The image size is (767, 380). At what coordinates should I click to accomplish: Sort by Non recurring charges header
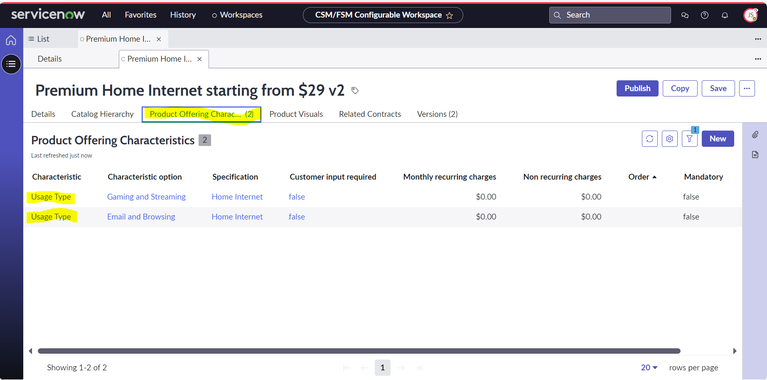[563, 177]
